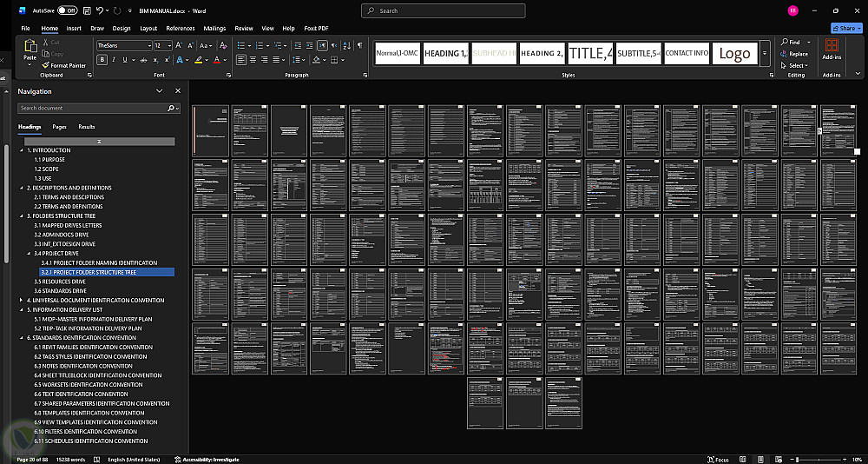Click the Paste clipboard icon
Screen dimensions: 868x464
point(30,47)
